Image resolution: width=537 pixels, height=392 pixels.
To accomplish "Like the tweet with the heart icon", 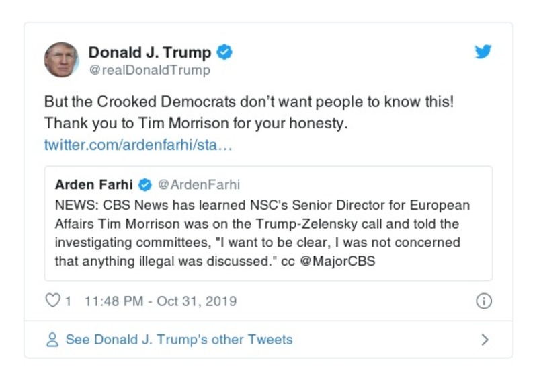I will click(x=52, y=301).
